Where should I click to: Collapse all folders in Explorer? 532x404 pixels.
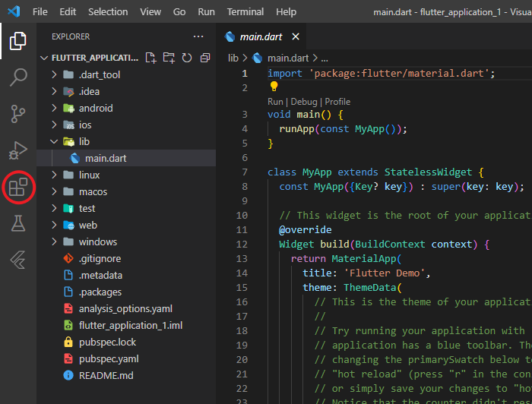point(205,58)
